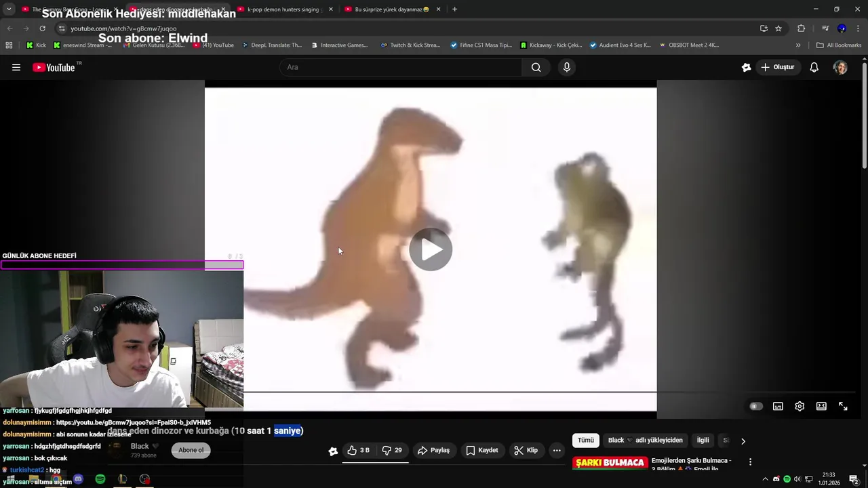Open video player settings gear

[x=800, y=406]
